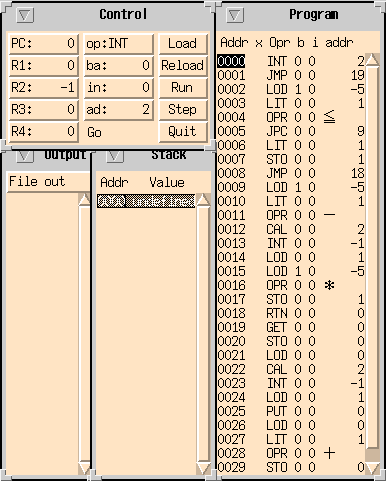Click the Stack Addr Value header
This screenshot has height=481, width=386.
[142, 182]
